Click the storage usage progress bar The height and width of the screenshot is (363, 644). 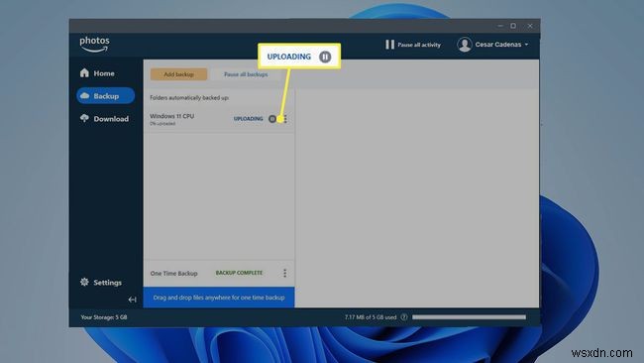[469, 317]
